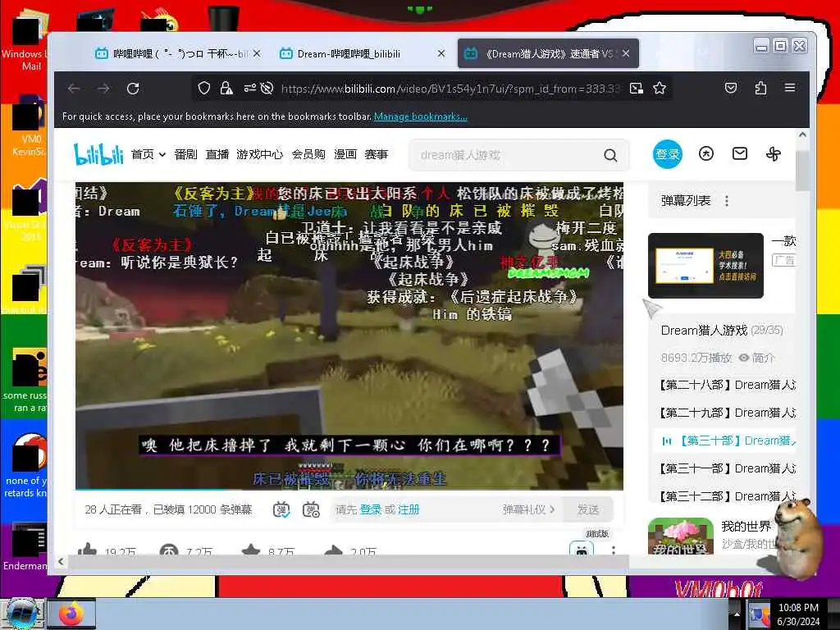Open the bilibili messages envelope icon
The height and width of the screenshot is (630, 840).
tap(740, 154)
